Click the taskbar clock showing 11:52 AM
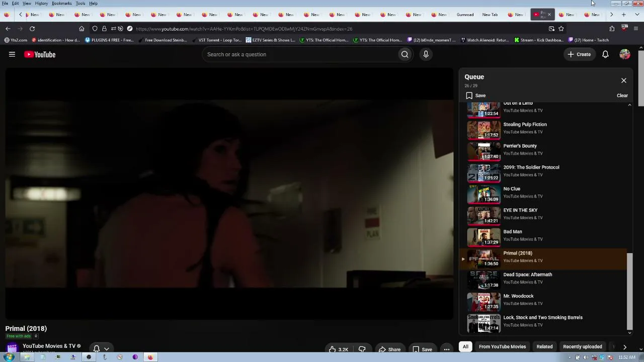 point(627,357)
